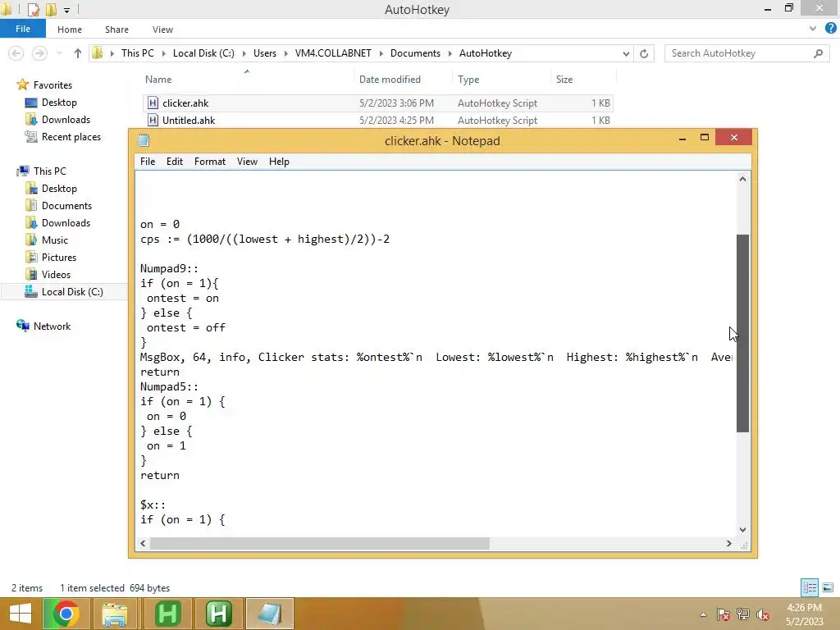The width and height of the screenshot is (840, 630).
Task: Click Documents in the address path
Action: 415,53
